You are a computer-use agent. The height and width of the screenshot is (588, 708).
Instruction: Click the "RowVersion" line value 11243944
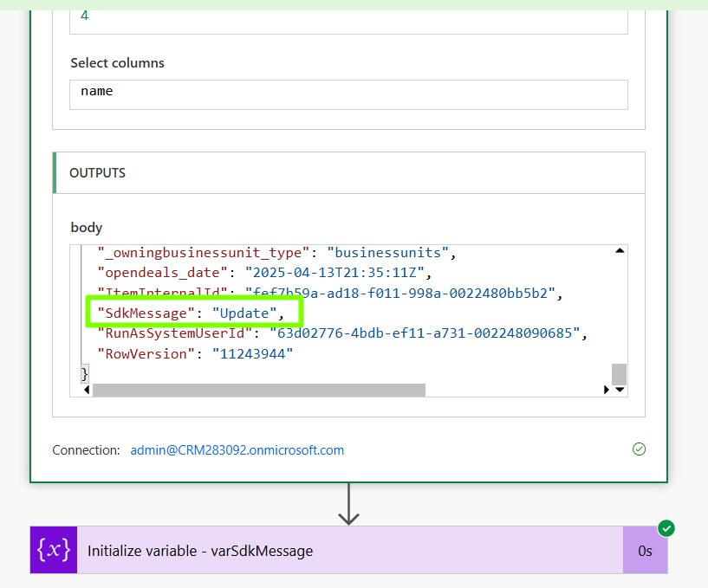coord(252,354)
